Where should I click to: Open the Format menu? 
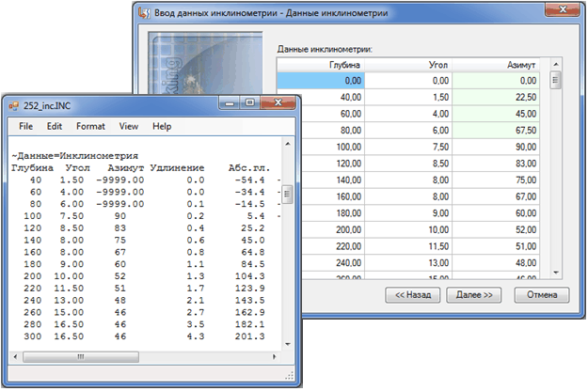(x=90, y=126)
